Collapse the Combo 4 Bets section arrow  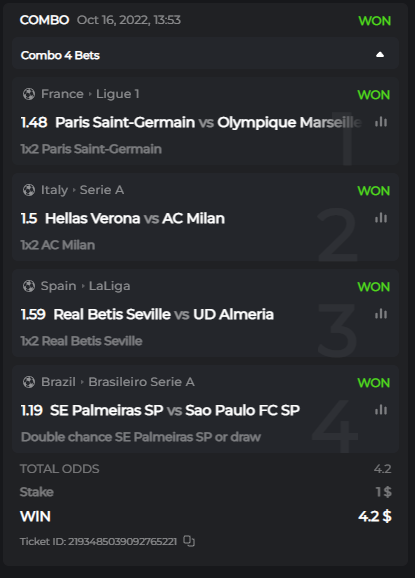pos(380,55)
